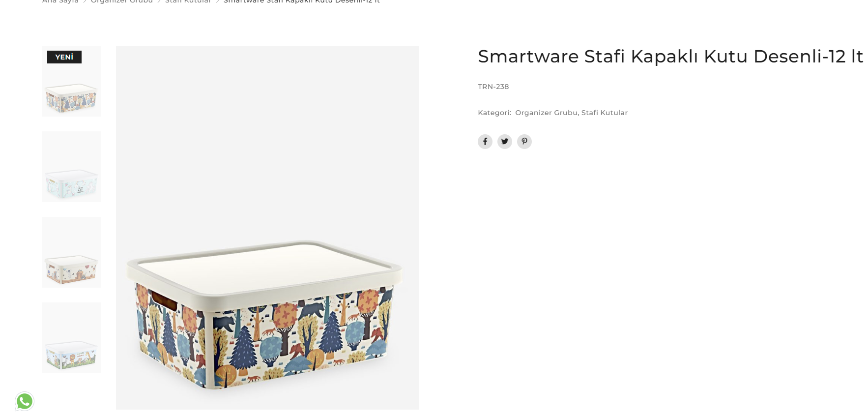Go to Ana Sayfa in breadcrumb

(x=60, y=1)
